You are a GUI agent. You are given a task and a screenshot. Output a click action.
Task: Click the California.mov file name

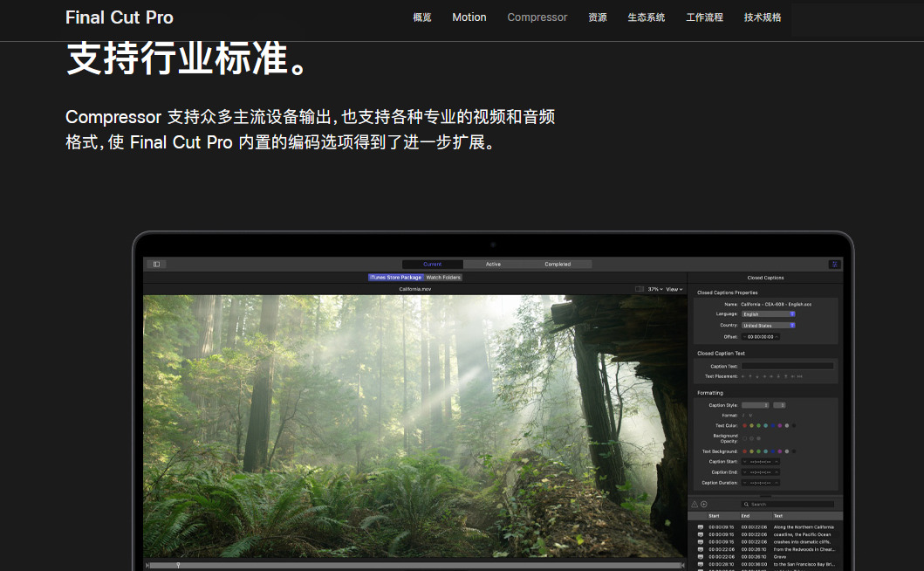pyautogui.click(x=414, y=289)
